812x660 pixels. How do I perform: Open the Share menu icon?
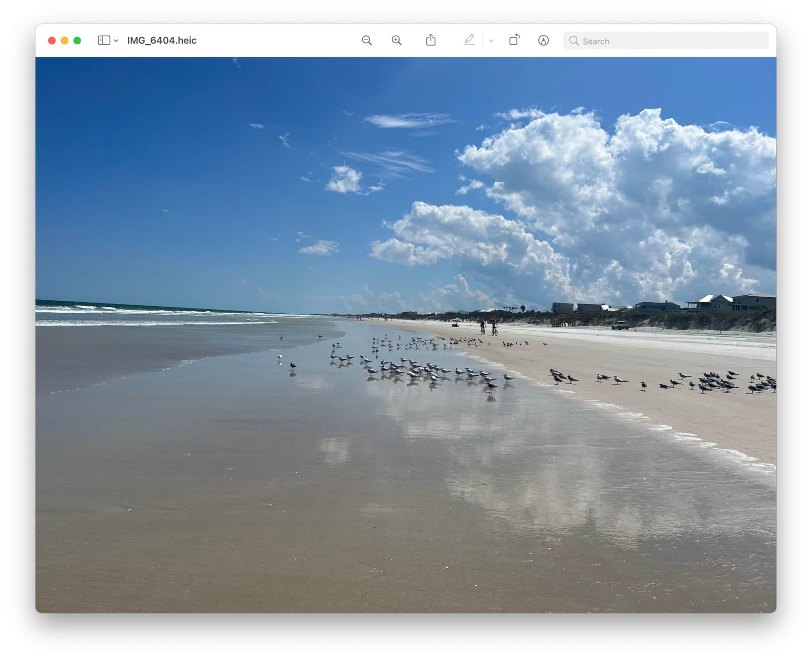click(x=431, y=40)
